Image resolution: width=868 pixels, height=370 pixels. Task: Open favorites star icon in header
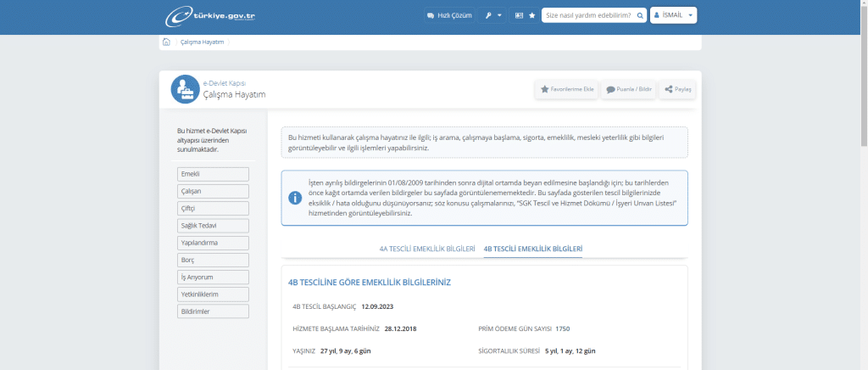(531, 15)
